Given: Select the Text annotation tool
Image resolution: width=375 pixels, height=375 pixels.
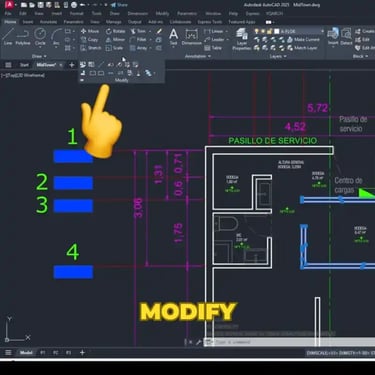Looking at the screenshot, I should click(173, 37).
